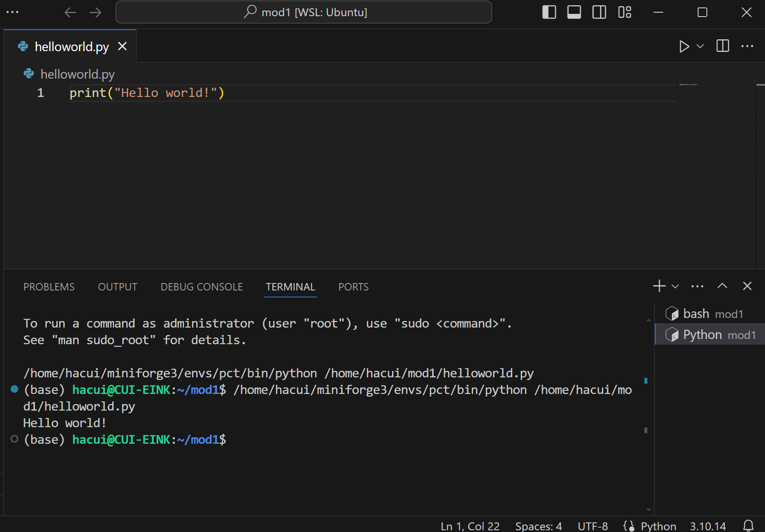
Task: Click the braces language status icon
Action: (x=629, y=526)
